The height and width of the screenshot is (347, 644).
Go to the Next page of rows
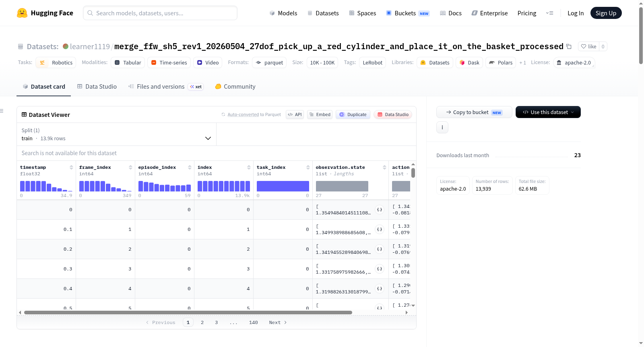(x=278, y=322)
